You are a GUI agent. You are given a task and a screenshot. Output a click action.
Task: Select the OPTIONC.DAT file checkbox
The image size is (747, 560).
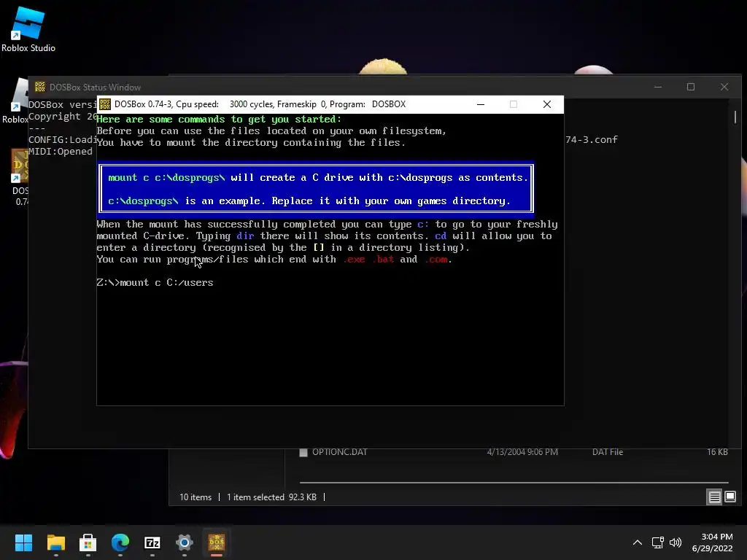[303, 452]
